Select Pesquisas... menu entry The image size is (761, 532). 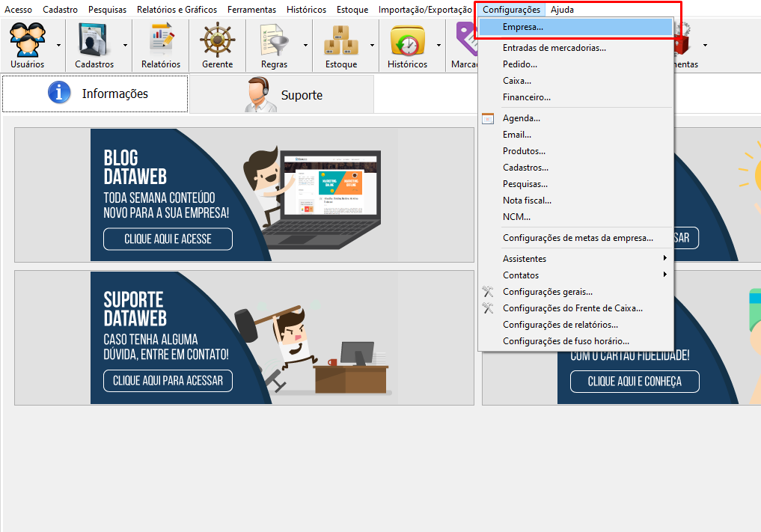click(x=575, y=184)
